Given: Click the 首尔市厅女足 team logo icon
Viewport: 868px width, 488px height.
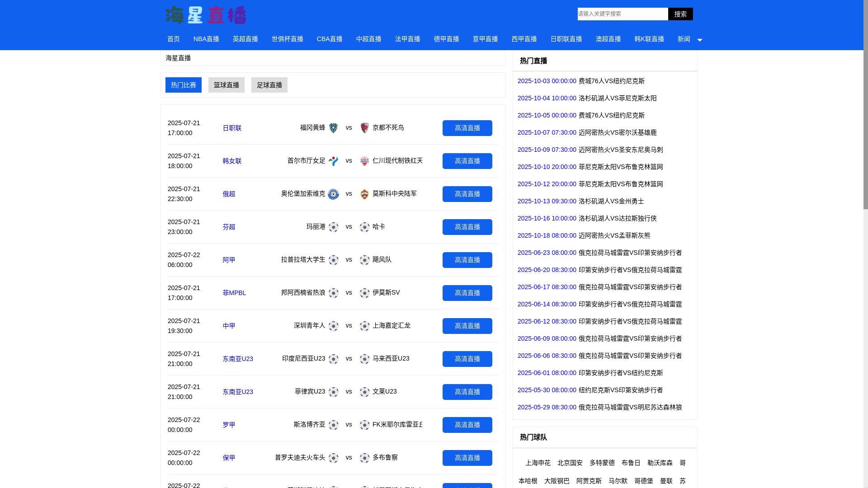Looking at the screenshot, I should click(333, 161).
